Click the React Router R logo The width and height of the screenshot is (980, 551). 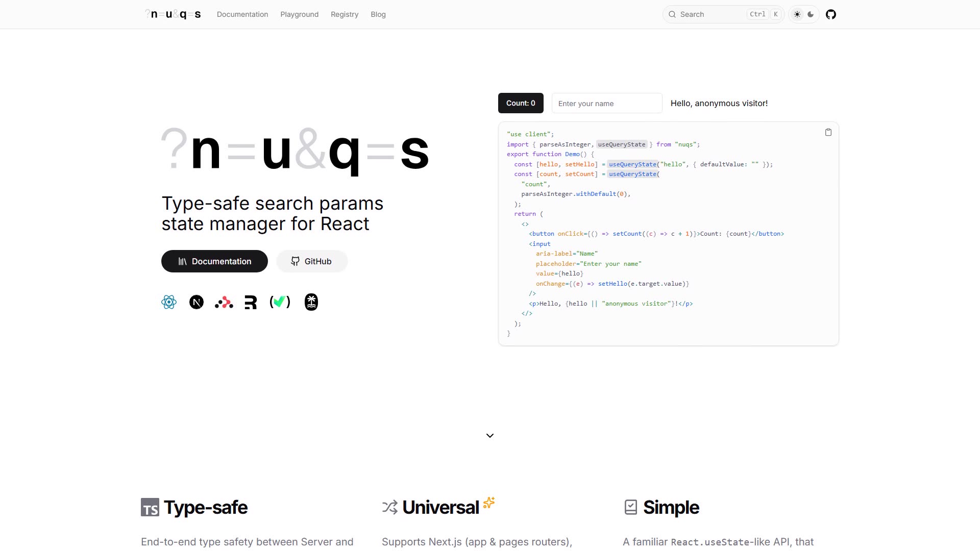(x=251, y=303)
